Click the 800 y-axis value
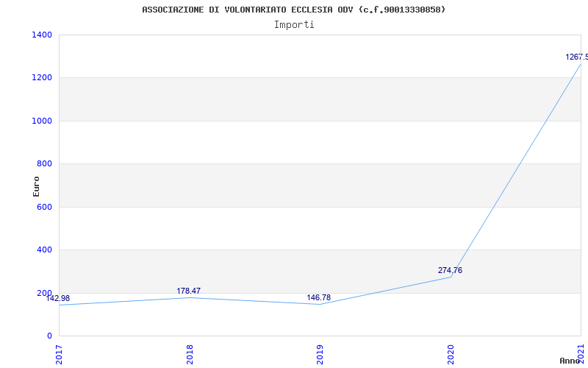 pyautogui.click(x=44, y=163)
